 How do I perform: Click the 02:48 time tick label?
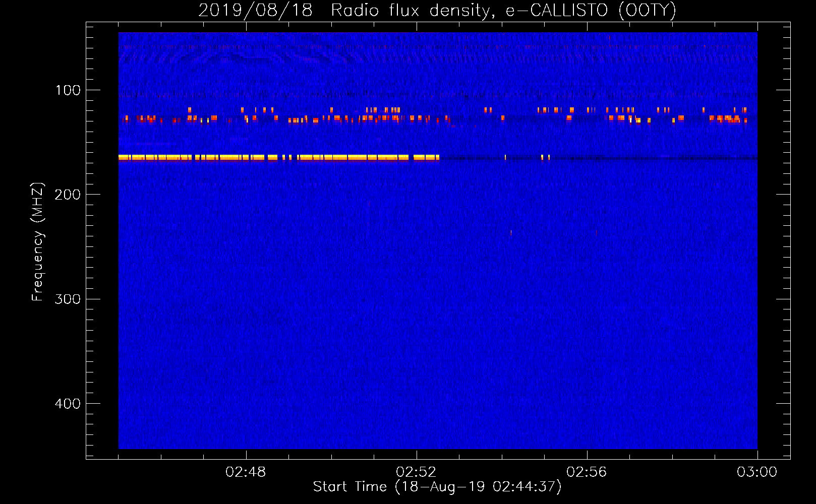tap(246, 472)
